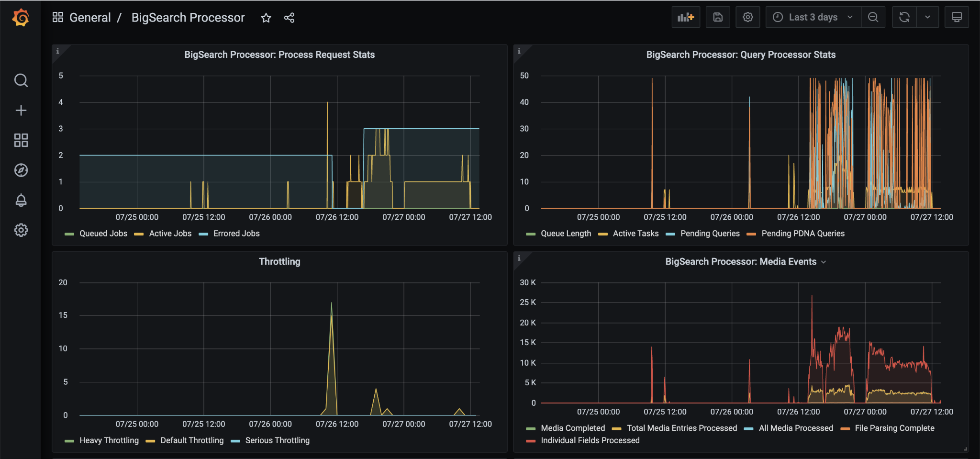Open Query Processor Stats panel title menu
The width and height of the screenshot is (980, 459).
741,55
